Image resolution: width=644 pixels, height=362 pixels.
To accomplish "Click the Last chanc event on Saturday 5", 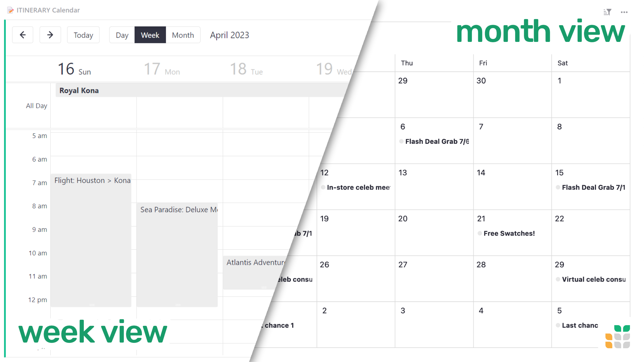I will [580, 325].
